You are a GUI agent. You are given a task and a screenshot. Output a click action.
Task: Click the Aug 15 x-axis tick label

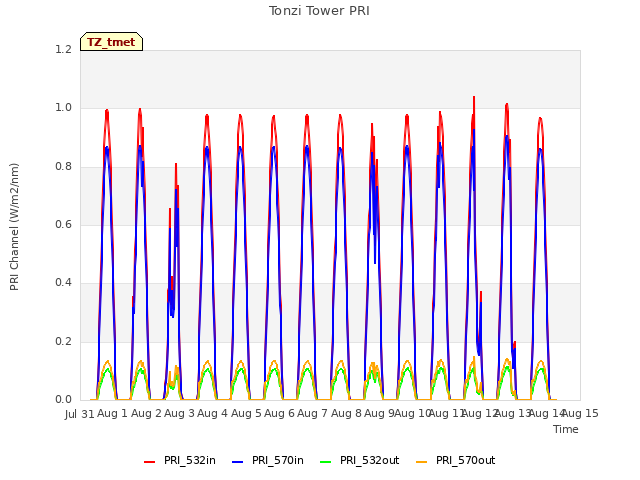click(x=581, y=413)
